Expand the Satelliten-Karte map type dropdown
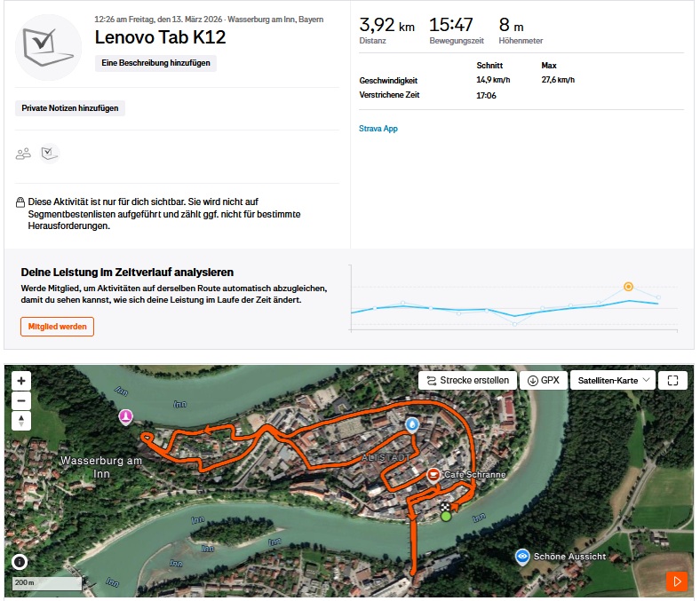This screenshot has height=601, width=700. 612,381
